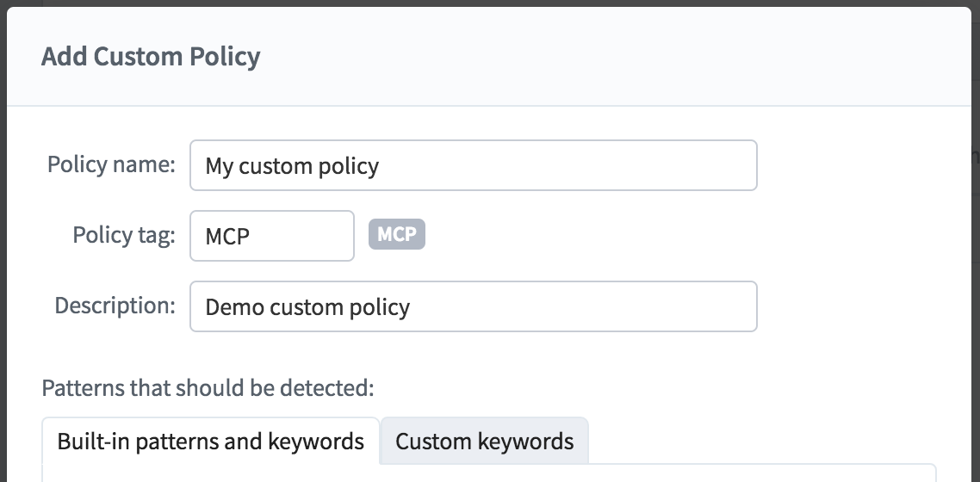This screenshot has width=980, height=482.
Task: Click the 'Policy tag:' label
Action: [124, 235]
